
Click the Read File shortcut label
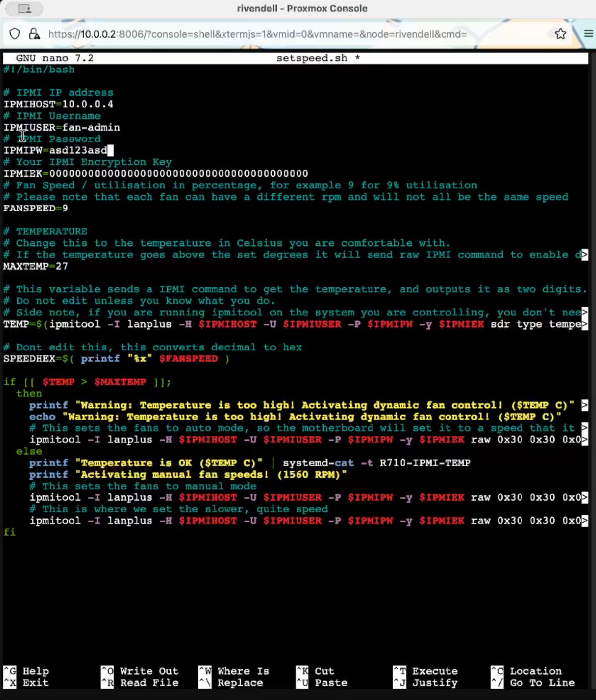[x=149, y=683]
